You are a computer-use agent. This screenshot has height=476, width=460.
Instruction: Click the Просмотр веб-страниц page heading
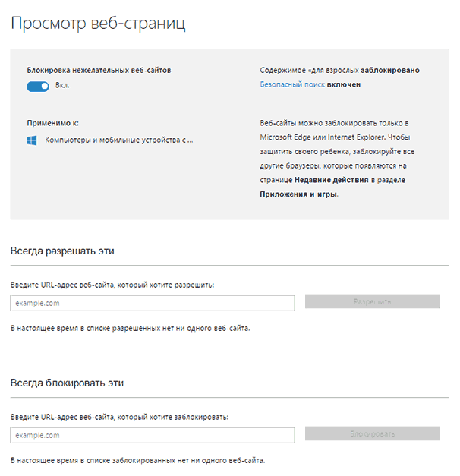98,24
